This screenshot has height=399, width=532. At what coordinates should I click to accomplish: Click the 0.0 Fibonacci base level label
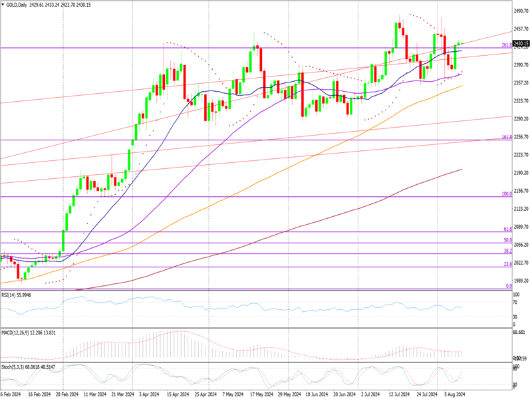point(509,286)
